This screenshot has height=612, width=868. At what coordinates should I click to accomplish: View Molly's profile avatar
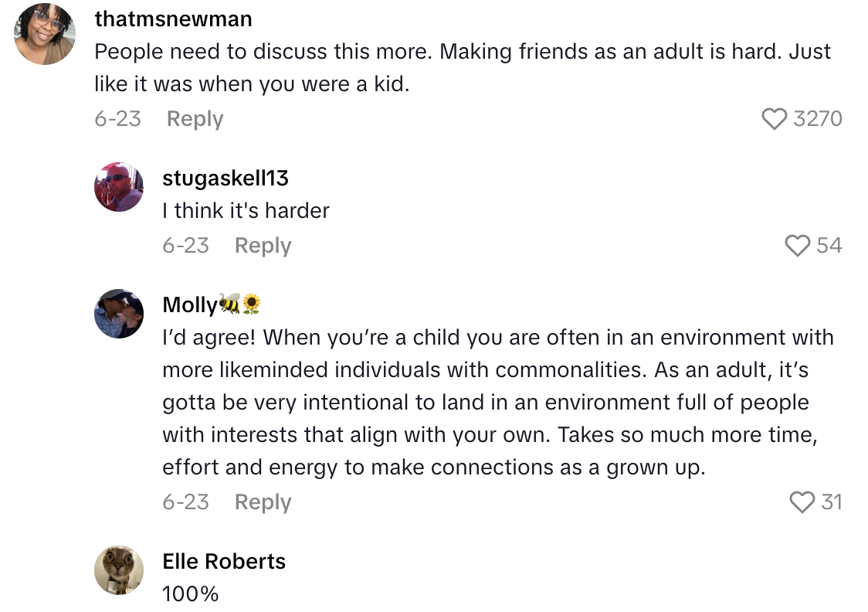click(119, 314)
